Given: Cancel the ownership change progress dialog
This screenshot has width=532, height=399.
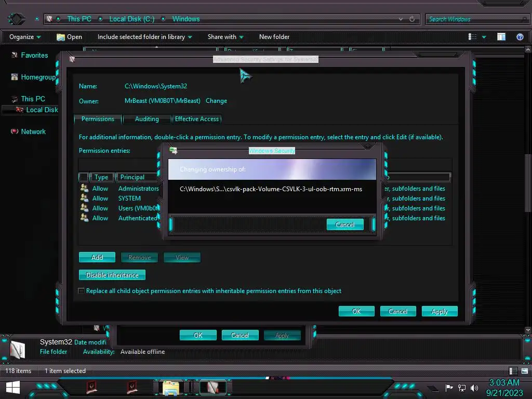Looking at the screenshot, I should pos(345,224).
